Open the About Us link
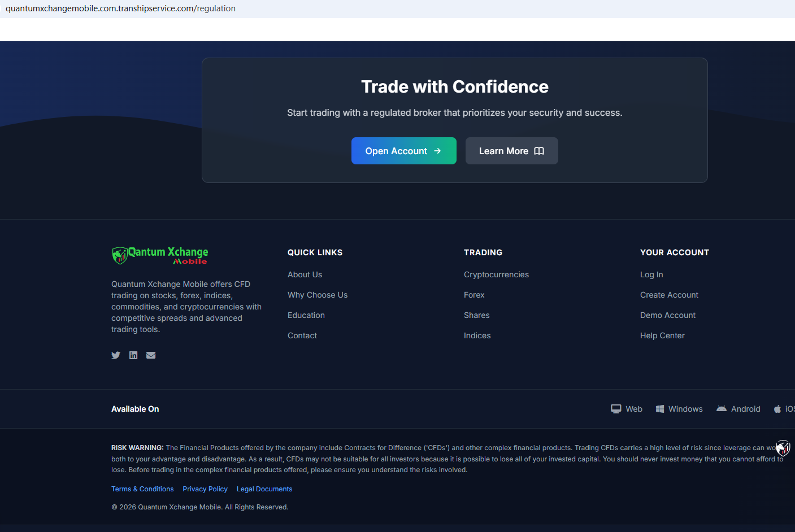This screenshot has height=532, width=795. pos(305,274)
